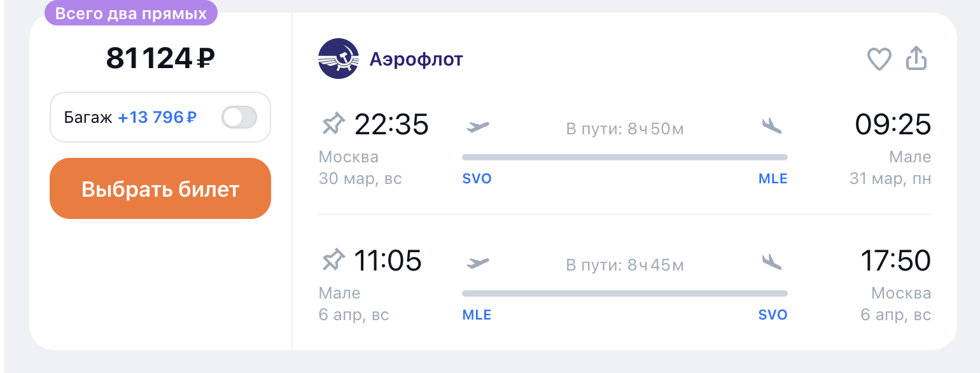The image size is (980, 373).
Task: Pin the 22:35 outbound flight
Action: [x=333, y=123]
